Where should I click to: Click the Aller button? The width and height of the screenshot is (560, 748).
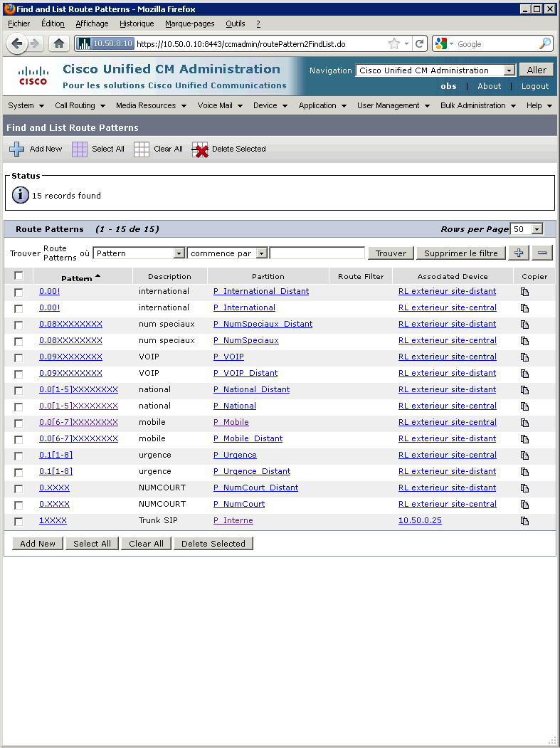(537, 70)
